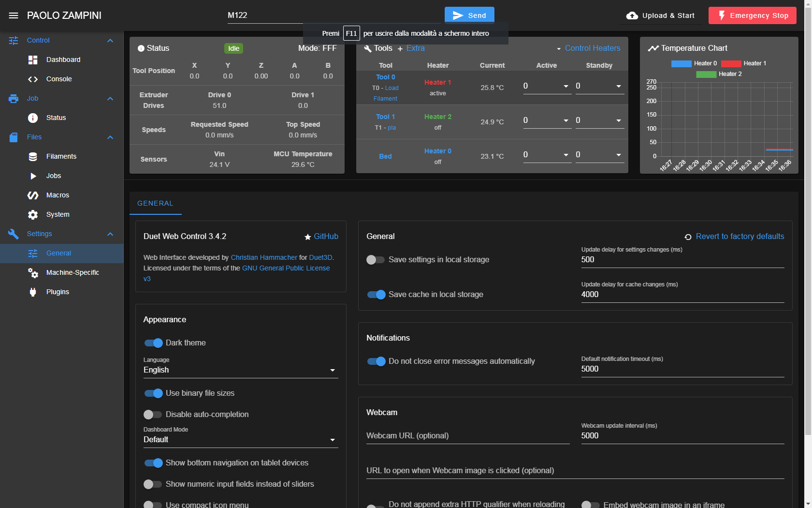Open the Dashboard Mode dropdown
Screen dimensions: 812x508
[x=241, y=440]
